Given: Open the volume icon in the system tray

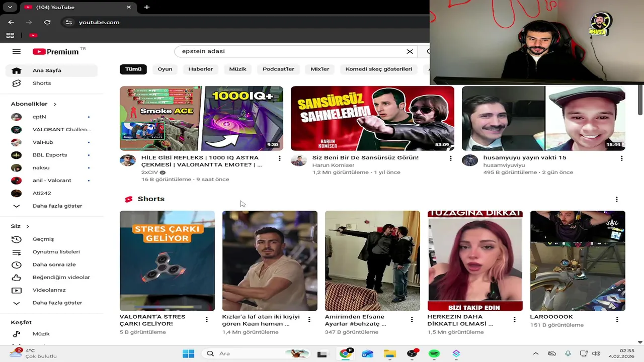Looking at the screenshot, I should pos(596,353).
